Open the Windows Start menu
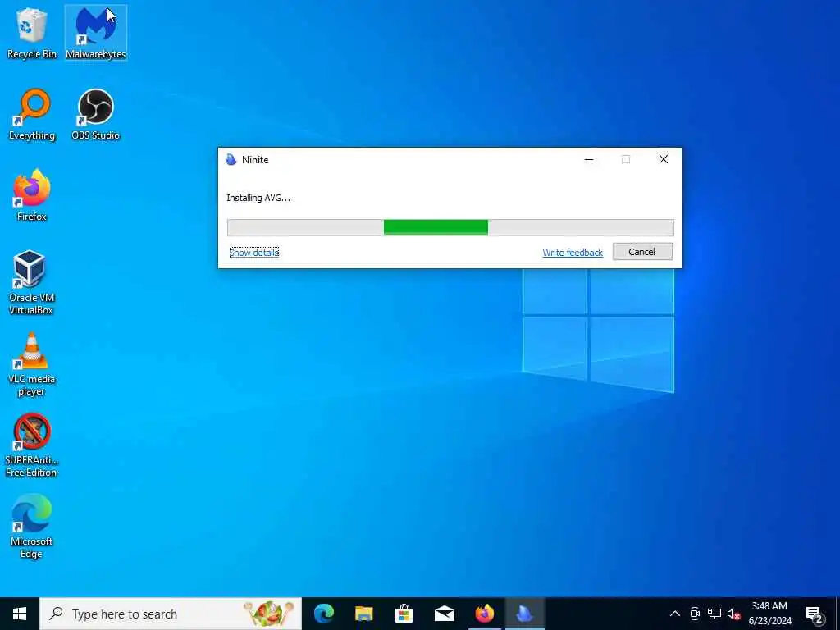Viewport: 840px width, 630px height. tap(20, 614)
